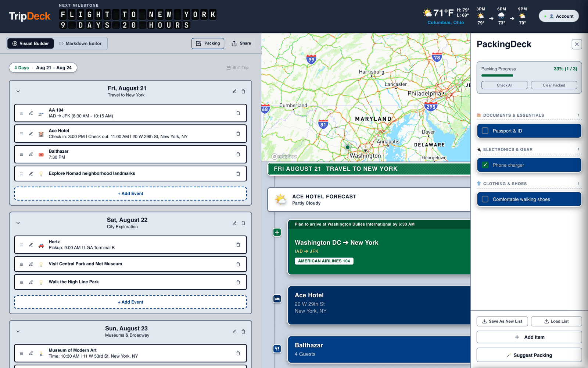Image resolution: width=588 pixels, height=368 pixels.
Task: Add event to Sat, August 22
Action: pos(130,302)
